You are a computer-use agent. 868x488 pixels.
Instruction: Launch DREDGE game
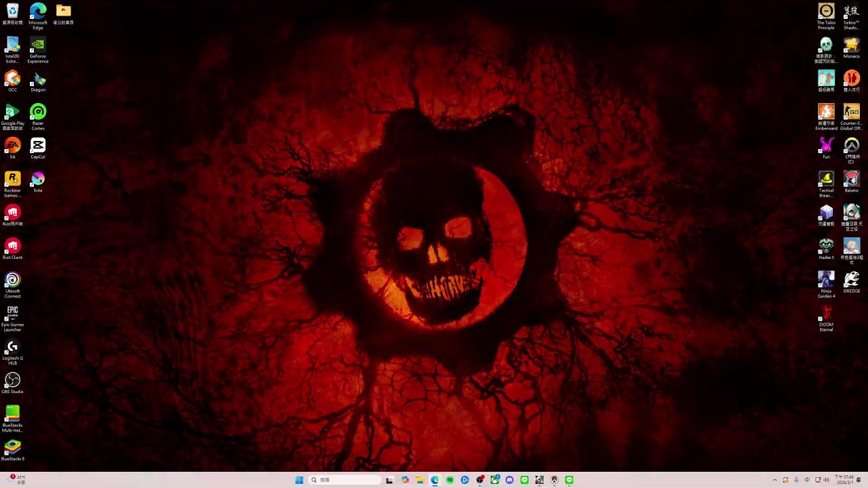[x=852, y=283]
